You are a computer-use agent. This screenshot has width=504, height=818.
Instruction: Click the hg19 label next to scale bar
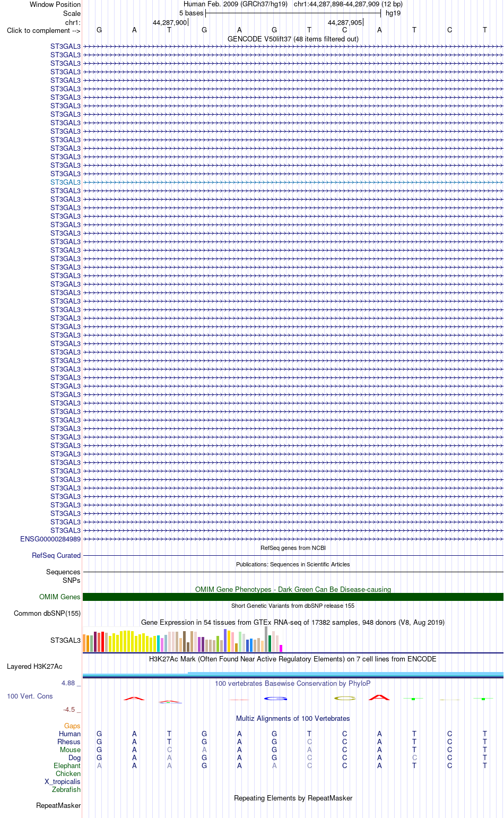[x=393, y=13]
